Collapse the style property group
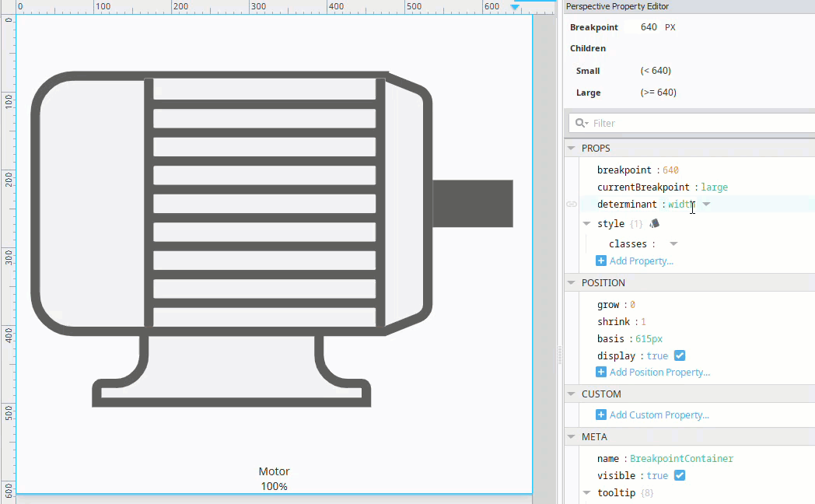The width and height of the screenshot is (815, 504). point(587,223)
